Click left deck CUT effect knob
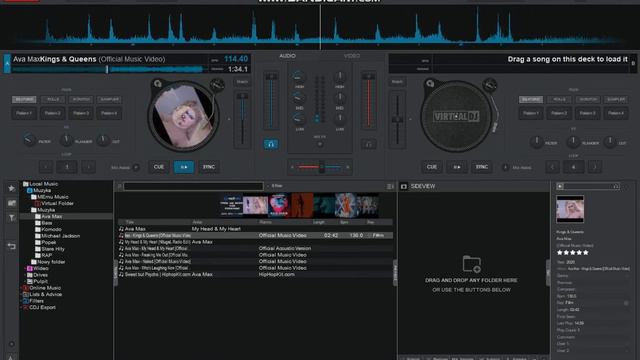The height and width of the screenshot is (360, 640). coord(103,140)
